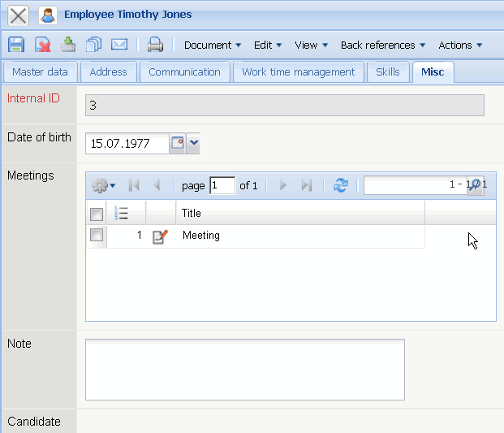Image resolution: width=504 pixels, height=433 pixels.
Task: Click the printer icon
Action: click(155, 45)
